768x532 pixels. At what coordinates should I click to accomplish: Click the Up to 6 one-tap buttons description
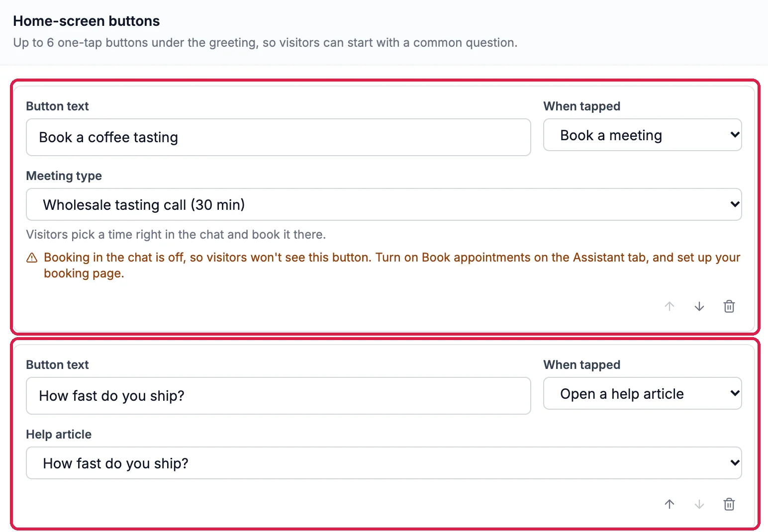[266, 43]
